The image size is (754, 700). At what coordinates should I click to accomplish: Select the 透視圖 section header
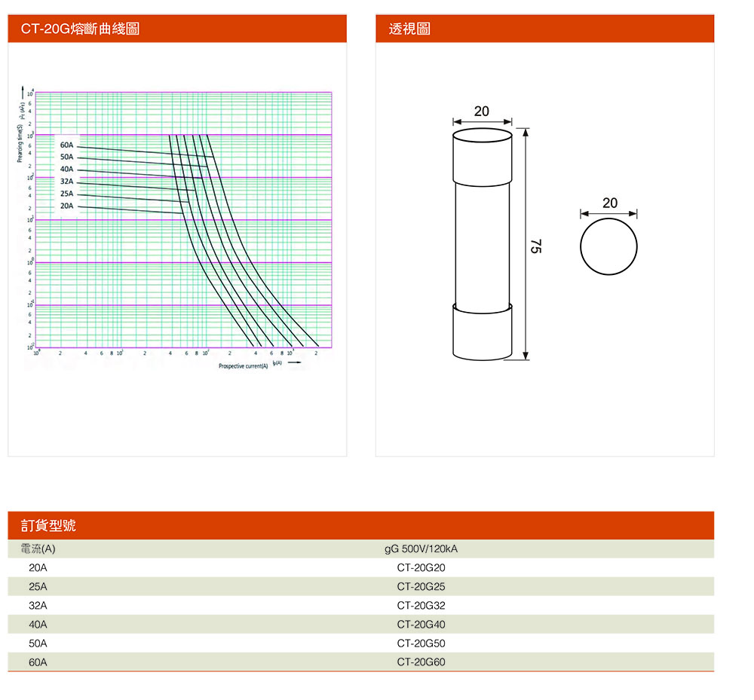point(410,29)
